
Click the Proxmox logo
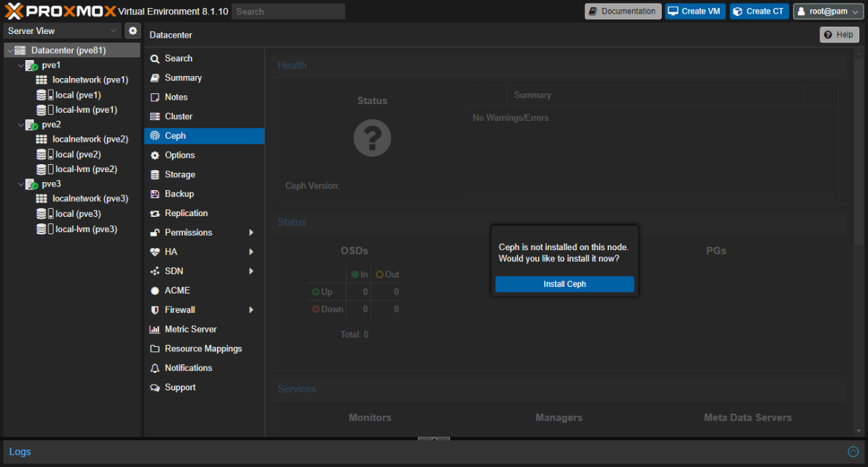[x=59, y=11]
